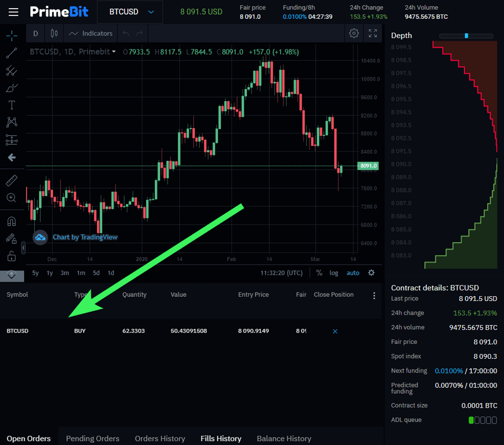The width and height of the screenshot is (504, 445).
Task: Select the crosshair cursor tool
Action: point(12,36)
